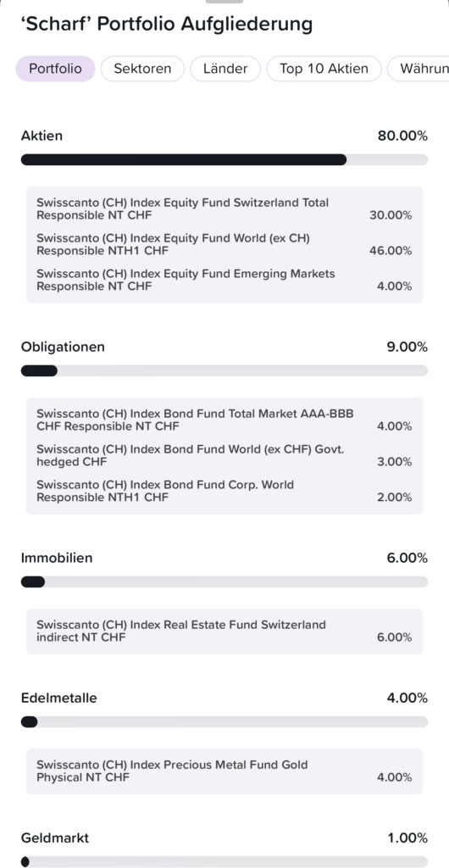Click the Aktien 80.00% progress bar
Viewport: 449px width, 868px height.
224,159
